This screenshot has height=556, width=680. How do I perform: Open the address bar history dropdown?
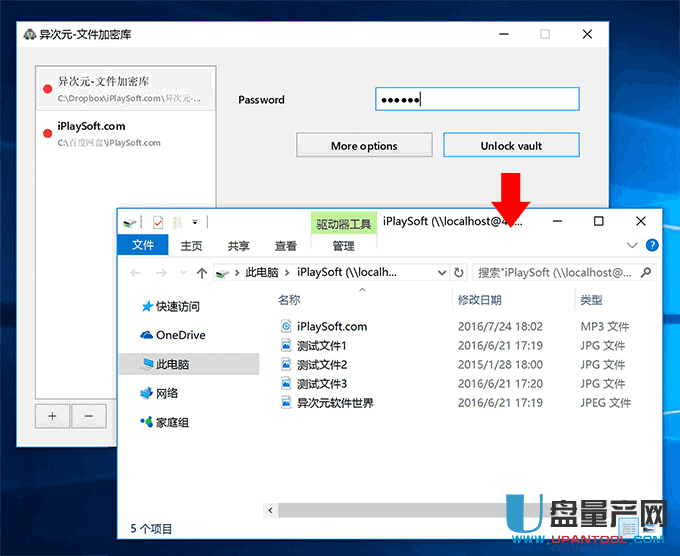coord(443,272)
